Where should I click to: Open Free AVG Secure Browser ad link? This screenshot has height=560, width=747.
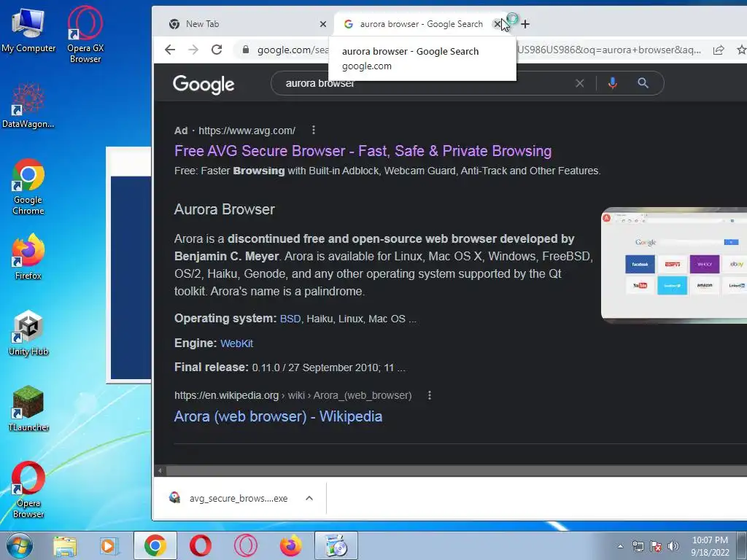click(x=363, y=151)
